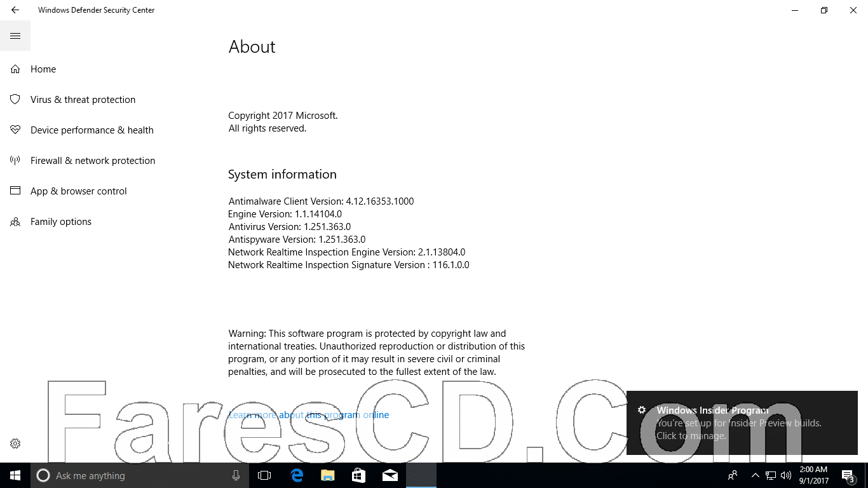Click the Device performance heart icon

click(15, 130)
